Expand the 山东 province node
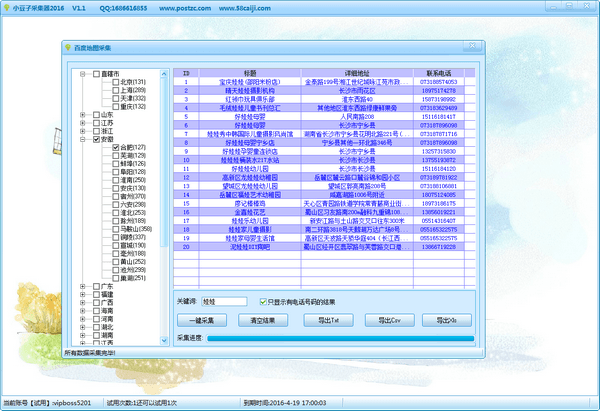Viewport: 600px width, 411px height. point(84,115)
